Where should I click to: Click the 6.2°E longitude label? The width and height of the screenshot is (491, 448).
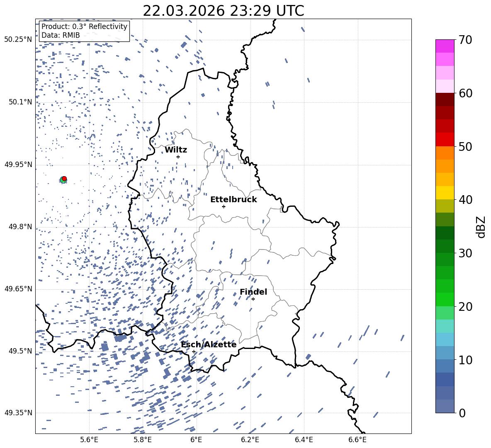point(250,440)
